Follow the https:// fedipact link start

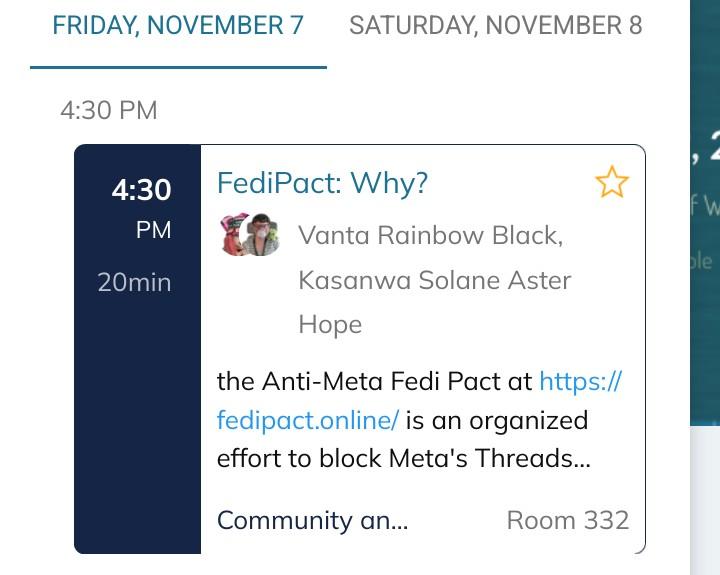580,381
